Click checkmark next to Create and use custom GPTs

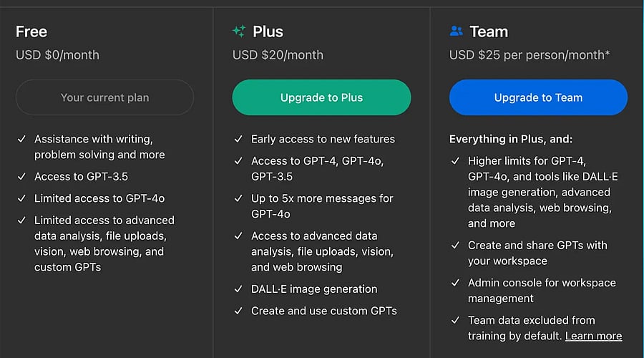click(x=238, y=311)
